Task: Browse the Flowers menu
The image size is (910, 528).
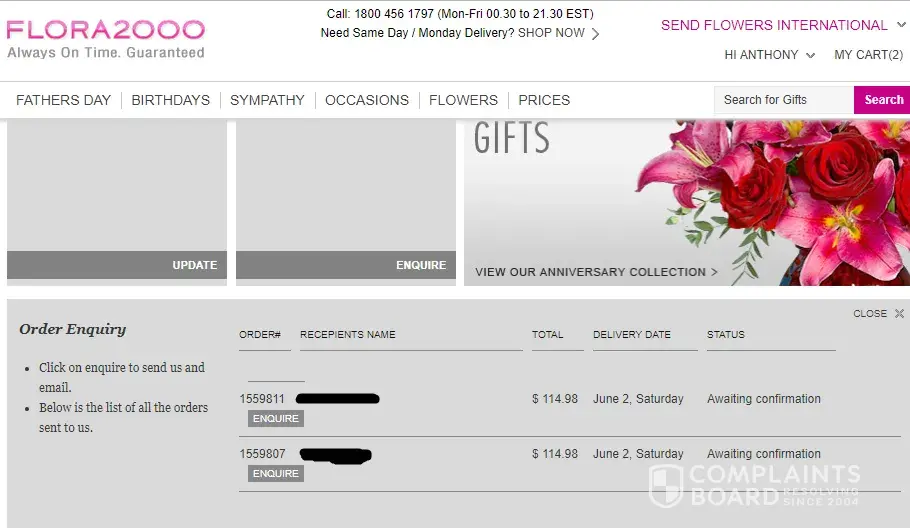Action: (463, 100)
